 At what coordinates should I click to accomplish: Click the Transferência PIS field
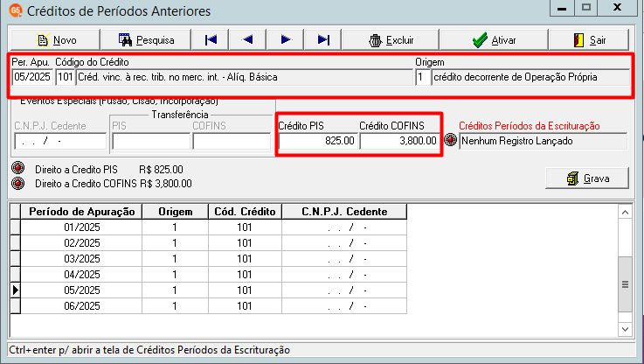pyautogui.click(x=151, y=141)
